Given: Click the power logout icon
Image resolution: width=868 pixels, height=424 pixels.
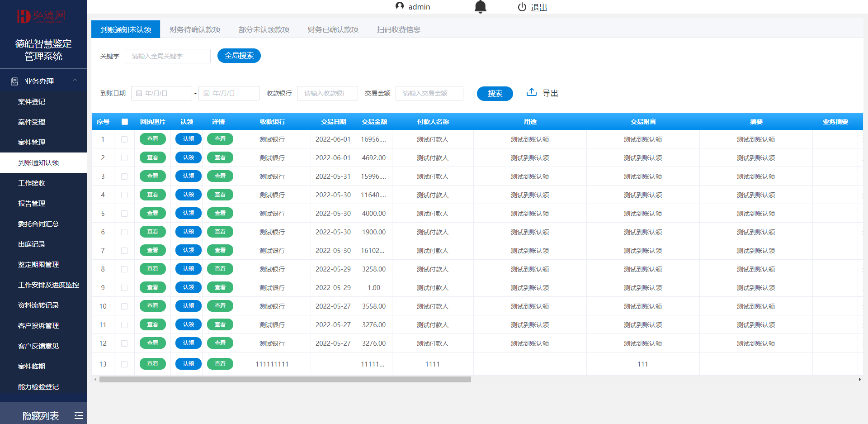Looking at the screenshot, I should click(522, 7).
